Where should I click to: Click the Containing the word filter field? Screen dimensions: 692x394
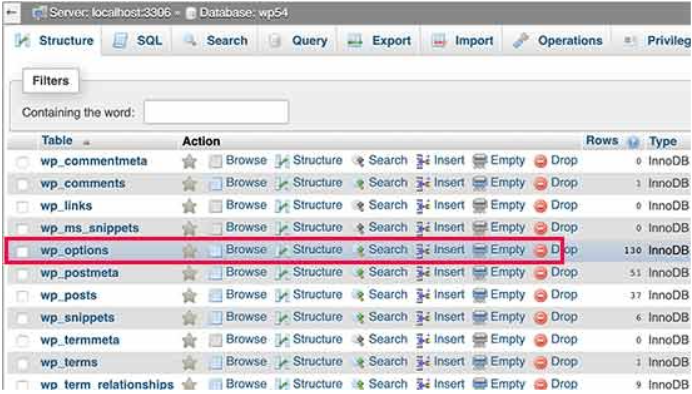(216, 112)
